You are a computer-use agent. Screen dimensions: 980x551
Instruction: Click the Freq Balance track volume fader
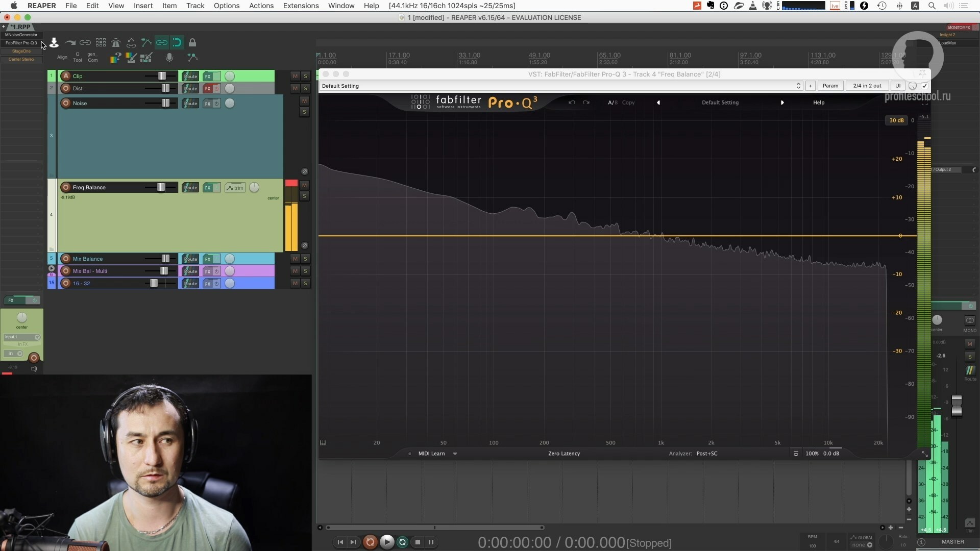coord(161,187)
